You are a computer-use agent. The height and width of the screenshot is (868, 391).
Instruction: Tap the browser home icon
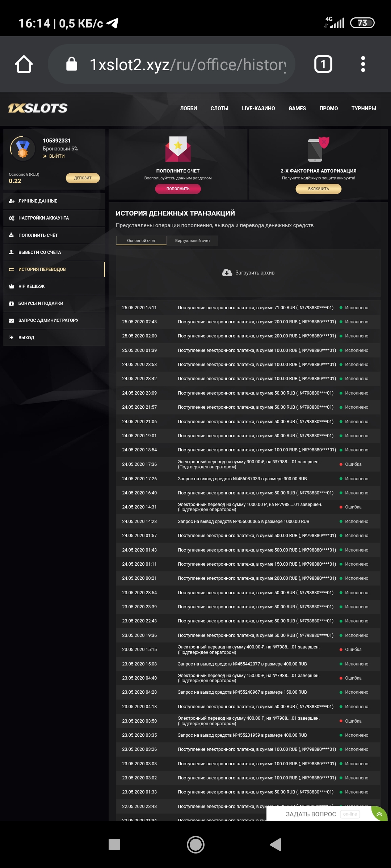click(x=24, y=64)
